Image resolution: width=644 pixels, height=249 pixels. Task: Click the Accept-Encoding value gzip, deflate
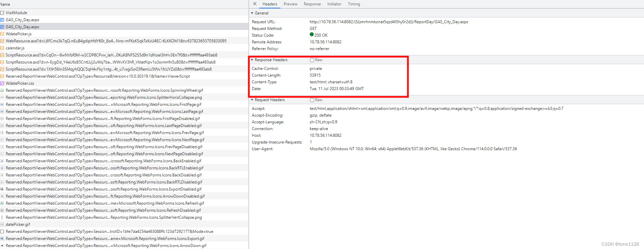[x=320, y=115]
